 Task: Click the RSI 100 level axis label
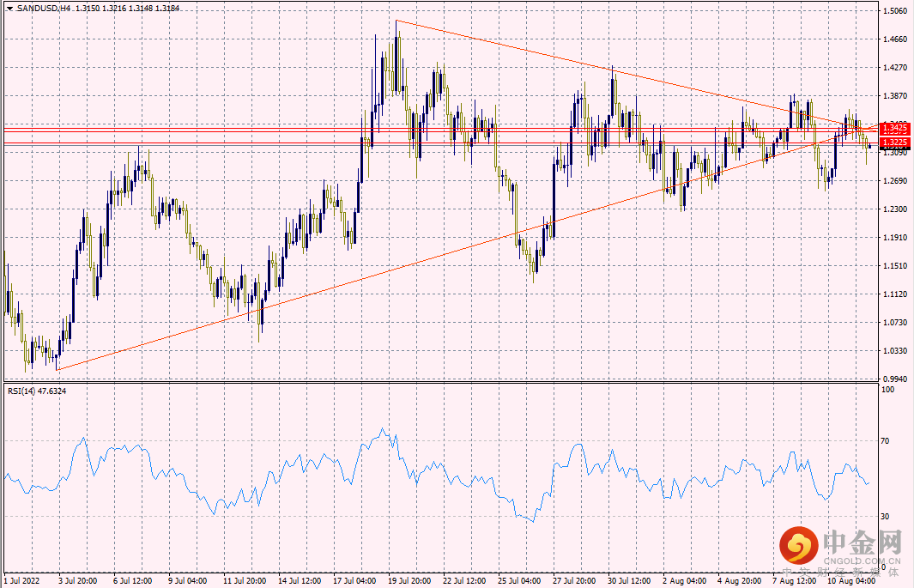pos(889,390)
